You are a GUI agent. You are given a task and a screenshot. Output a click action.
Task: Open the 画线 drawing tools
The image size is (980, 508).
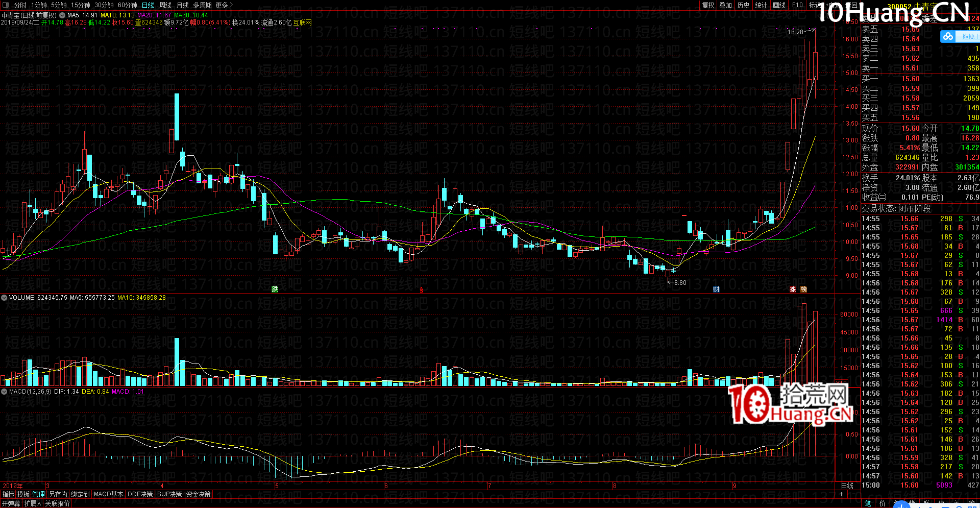[x=779, y=5]
